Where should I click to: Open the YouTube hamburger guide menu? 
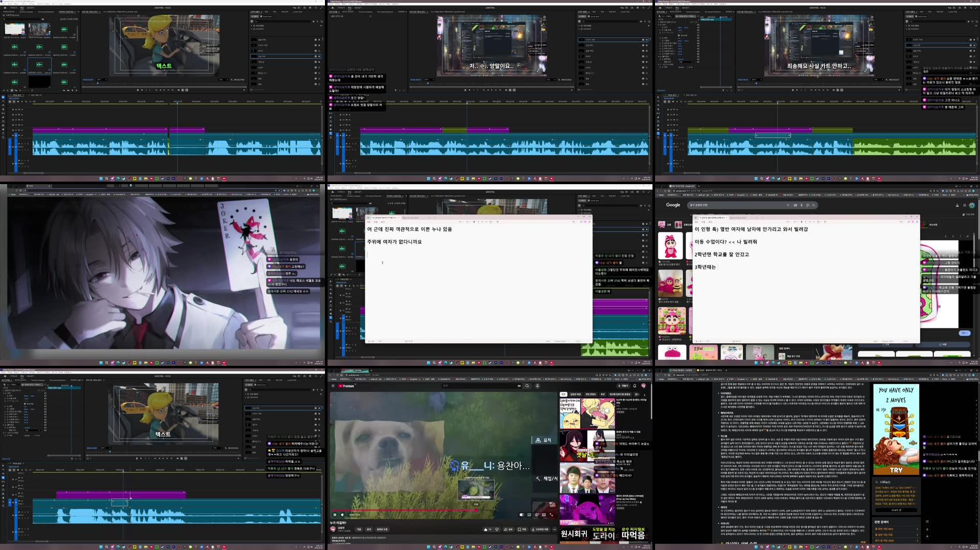click(x=333, y=386)
